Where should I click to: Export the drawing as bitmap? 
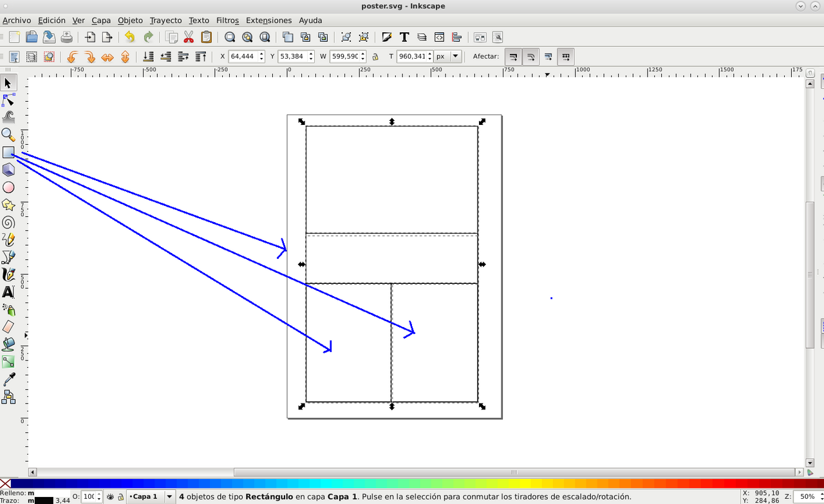click(x=107, y=37)
